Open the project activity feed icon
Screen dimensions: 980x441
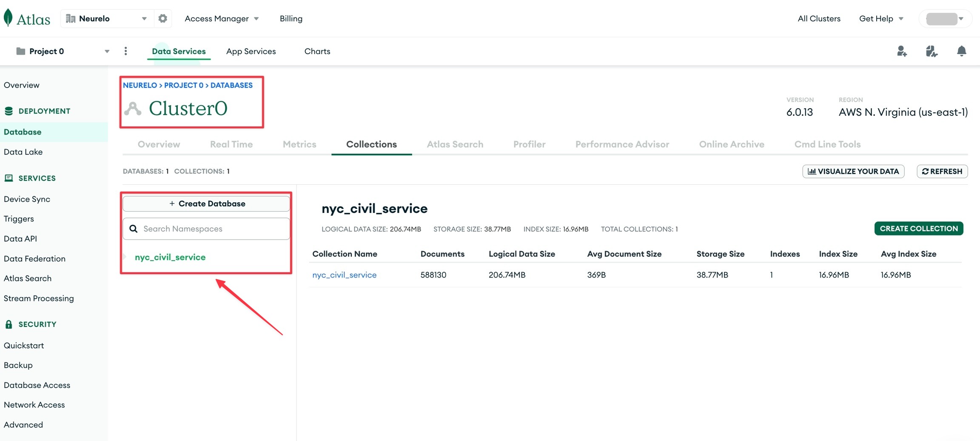coord(931,52)
